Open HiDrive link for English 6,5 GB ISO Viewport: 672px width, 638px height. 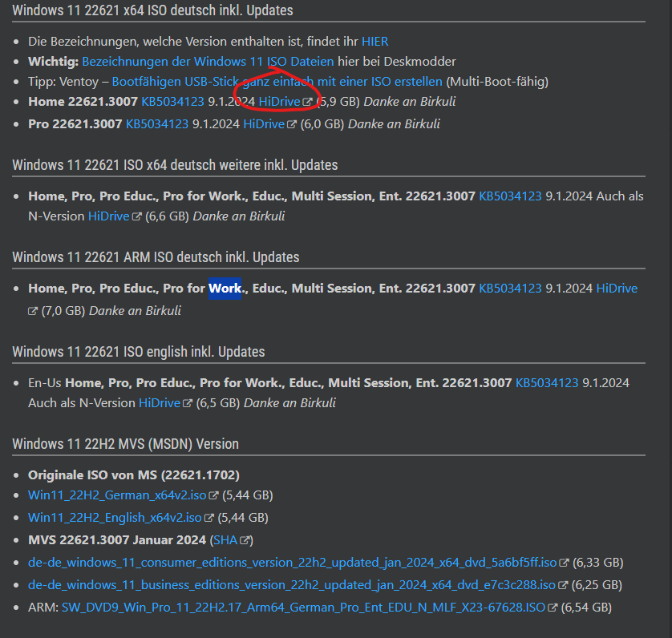(x=160, y=403)
